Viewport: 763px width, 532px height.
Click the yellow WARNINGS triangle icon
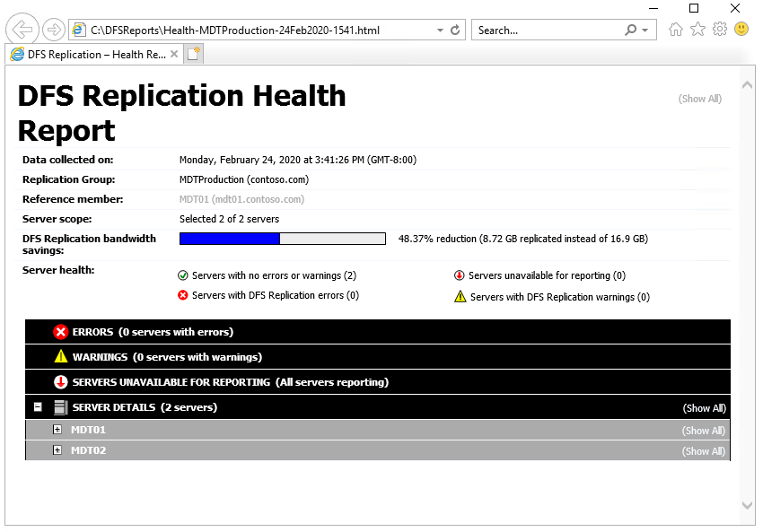(60, 356)
